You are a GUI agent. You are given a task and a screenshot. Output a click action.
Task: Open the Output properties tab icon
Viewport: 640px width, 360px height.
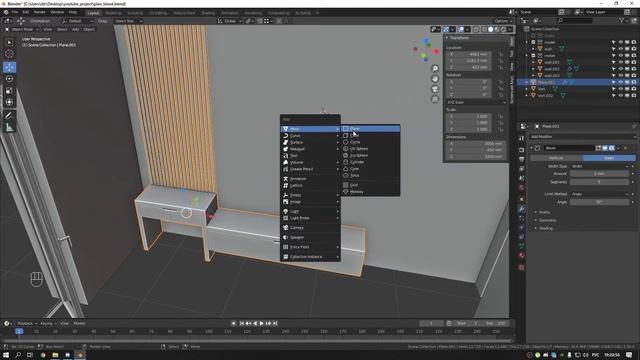coord(522,159)
